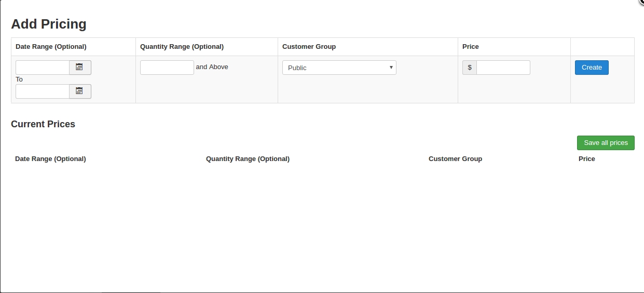
Task: Click Date Range header in Add Pricing table
Action: [51, 47]
